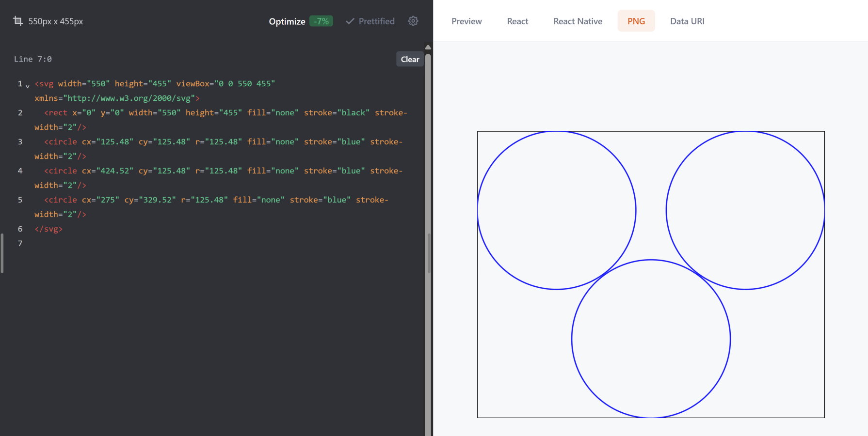The height and width of the screenshot is (436, 868).
Task: Click the -7% optimization badge
Action: pos(321,21)
